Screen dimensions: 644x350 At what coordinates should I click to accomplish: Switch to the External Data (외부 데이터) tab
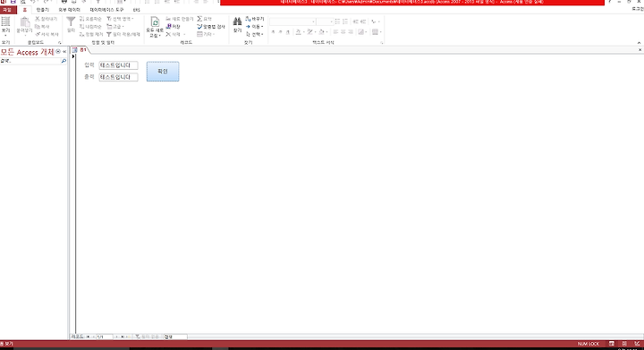coord(70,10)
